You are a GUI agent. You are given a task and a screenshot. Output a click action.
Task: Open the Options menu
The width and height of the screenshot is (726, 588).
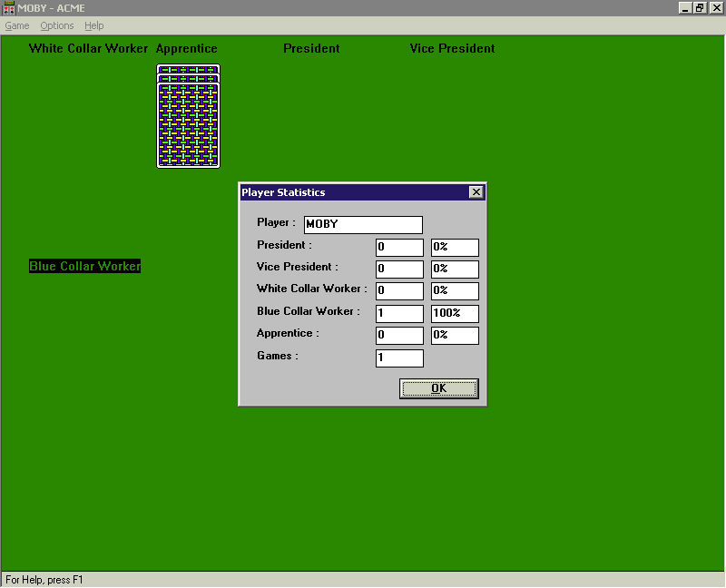pos(57,25)
